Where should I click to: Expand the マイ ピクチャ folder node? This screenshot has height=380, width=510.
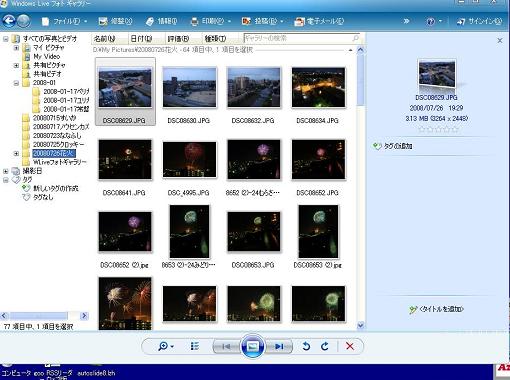[x=16, y=48]
